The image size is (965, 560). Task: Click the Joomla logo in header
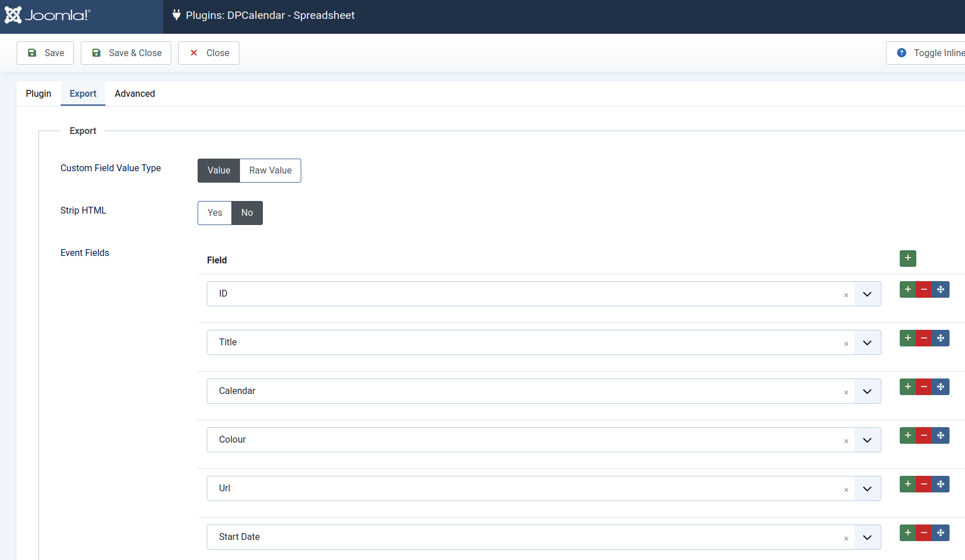pyautogui.click(x=48, y=15)
